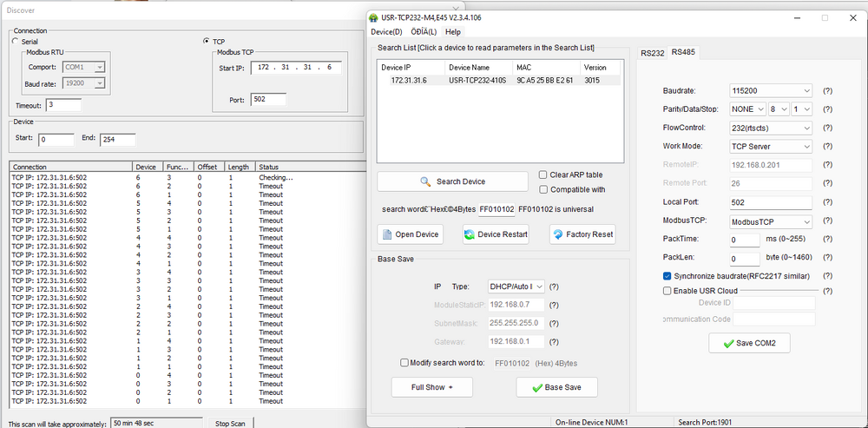Click the Open Device icon button

pos(411,234)
